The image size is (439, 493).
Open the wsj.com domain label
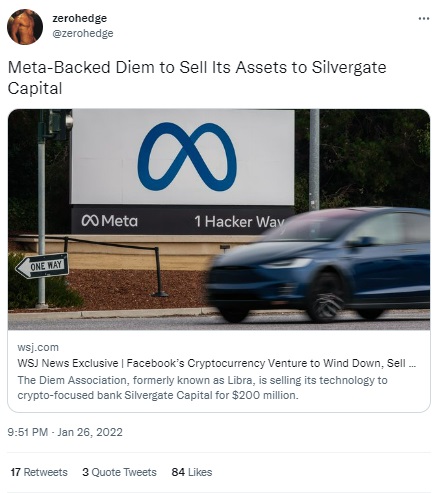click(38, 347)
